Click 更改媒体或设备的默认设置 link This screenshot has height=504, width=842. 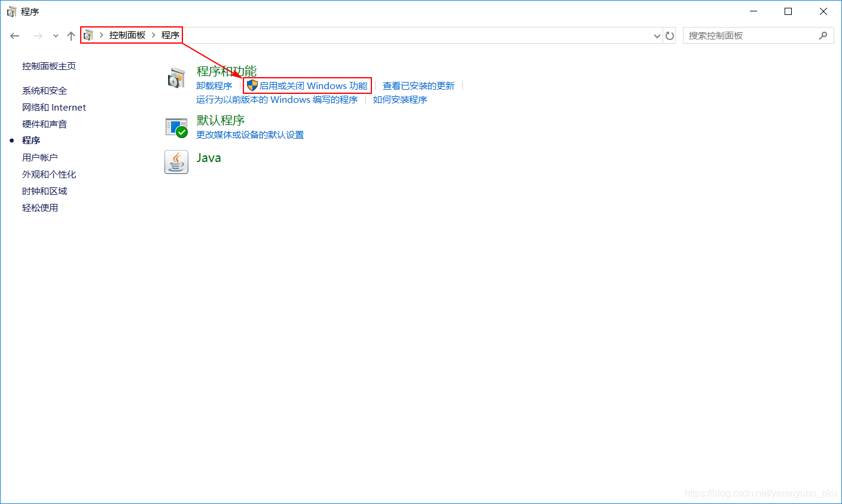(250, 135)
